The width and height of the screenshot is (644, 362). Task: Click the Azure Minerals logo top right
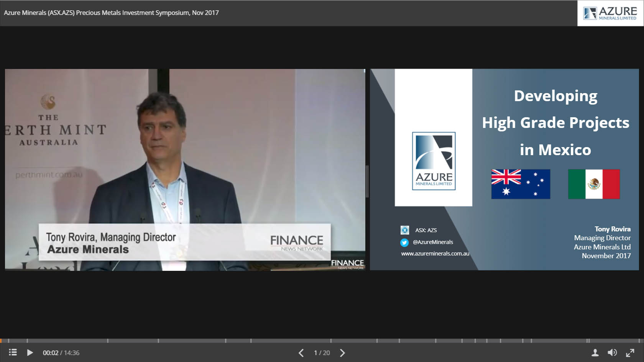(610, 13)
